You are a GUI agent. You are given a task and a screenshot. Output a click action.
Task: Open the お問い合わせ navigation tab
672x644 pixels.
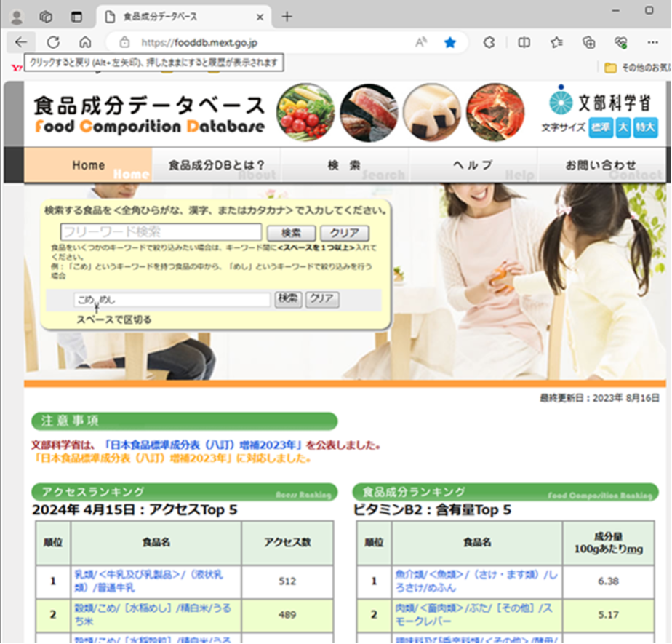point(601,165)
